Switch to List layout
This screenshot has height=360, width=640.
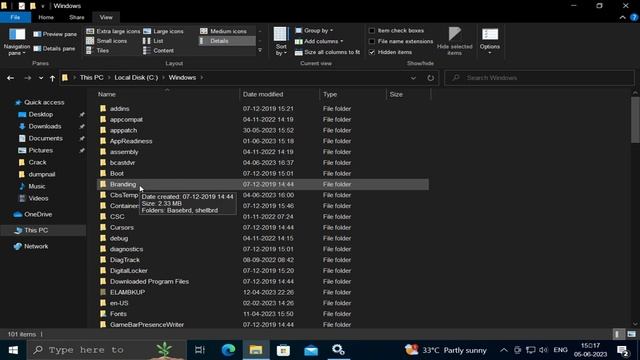(153, 41)
